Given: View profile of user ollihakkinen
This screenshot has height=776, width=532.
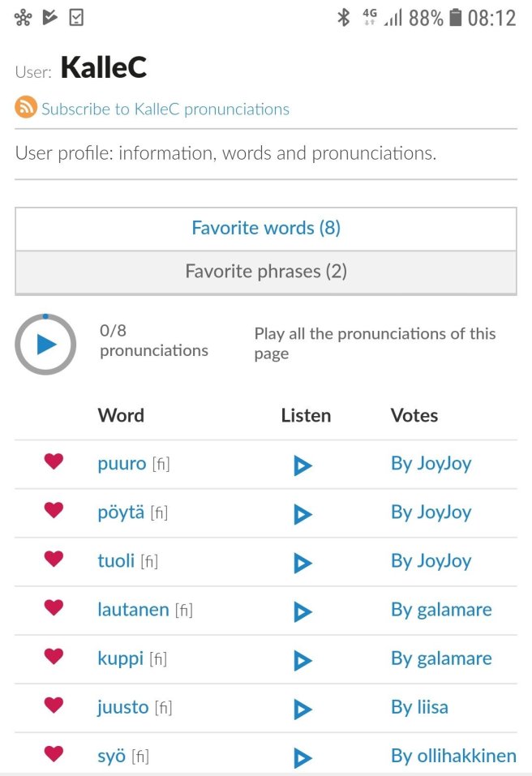Looking at the screenshot, I should coord(453,756).
